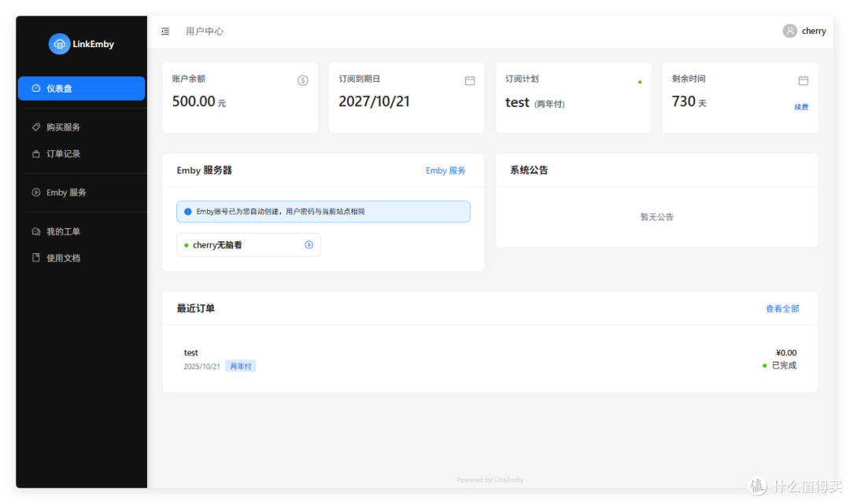Click the play icon beside cherry无脑看
The image size is (850, 504).
pos(309,245)
